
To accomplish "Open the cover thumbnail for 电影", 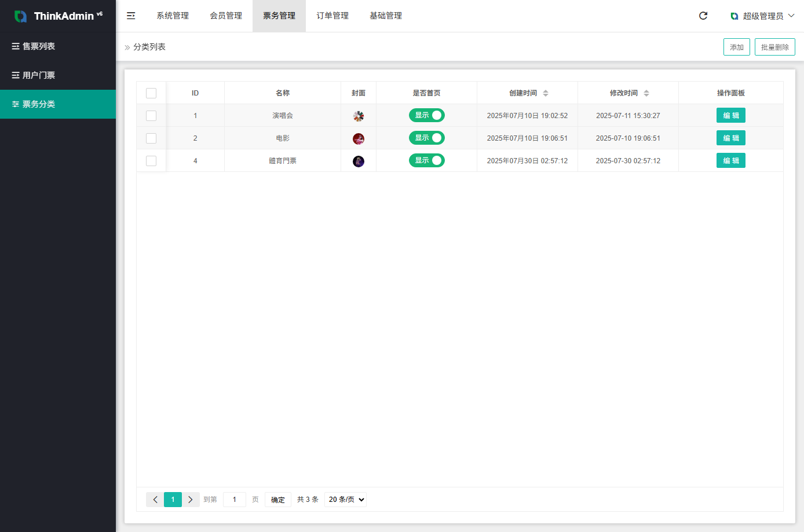I will (x=359, y=138).
